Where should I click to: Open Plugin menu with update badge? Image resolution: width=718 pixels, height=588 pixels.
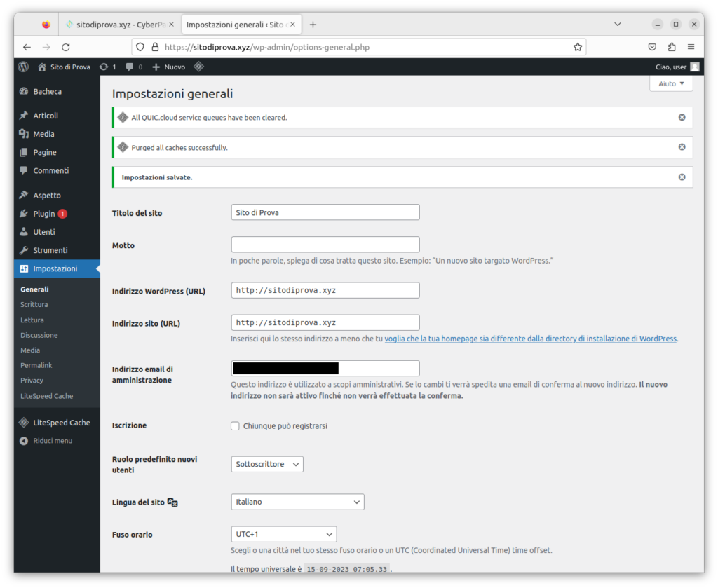(57, 214)
